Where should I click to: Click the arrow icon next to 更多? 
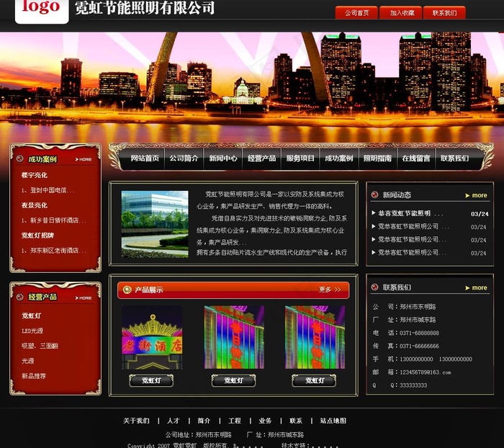(337, 290)
